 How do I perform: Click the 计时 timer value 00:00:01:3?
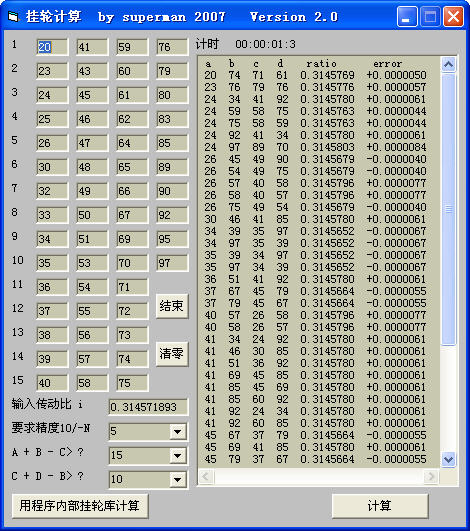click(x=265, y=44)
